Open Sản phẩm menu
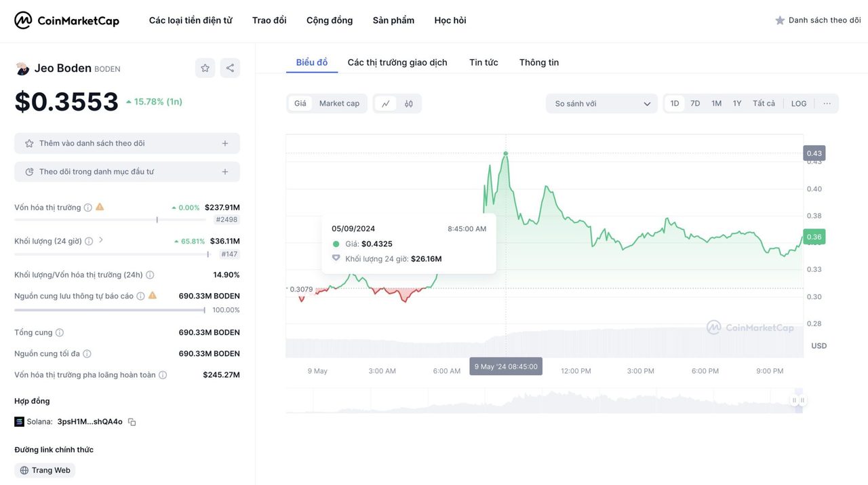The image size is (868, 485). click(393, 20)
